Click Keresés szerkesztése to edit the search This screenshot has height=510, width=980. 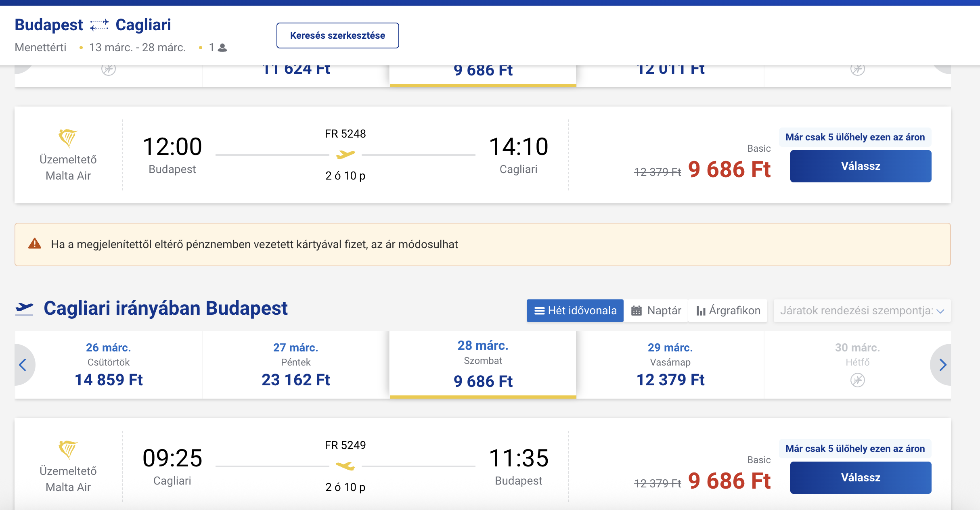(x=337, y=36)
